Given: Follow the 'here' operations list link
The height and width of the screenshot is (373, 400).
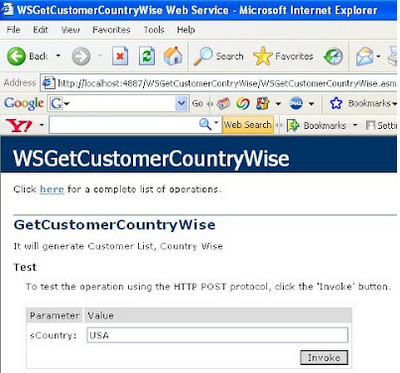Looking at the screenshot, I should click(x=52, y=189).
